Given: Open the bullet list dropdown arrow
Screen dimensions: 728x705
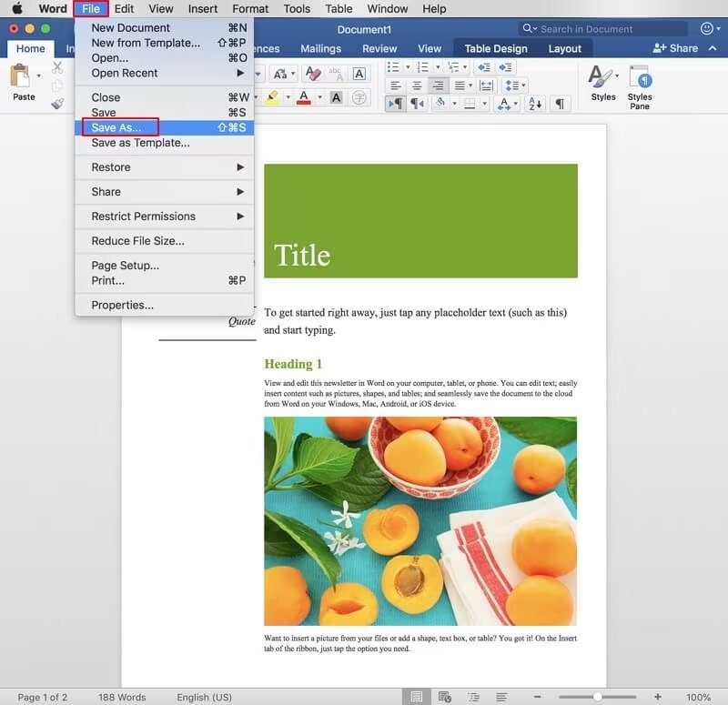Looking at the screenshot, I should click(407, 67).
